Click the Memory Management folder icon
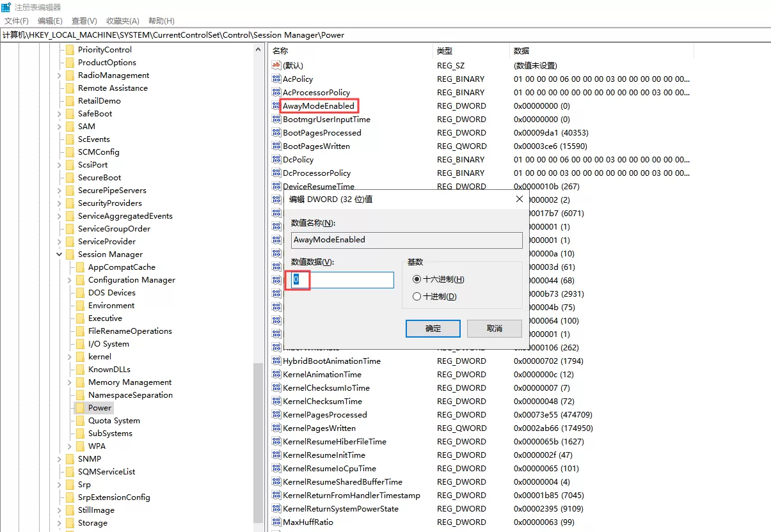Screen dimensions: 771x532 pyautogui.click(x=80, y=382)
